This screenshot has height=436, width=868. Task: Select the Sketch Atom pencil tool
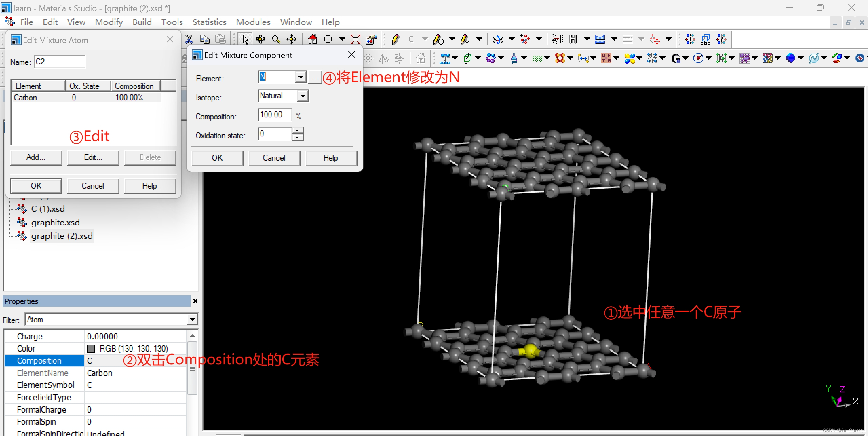[x=395, y=39]
